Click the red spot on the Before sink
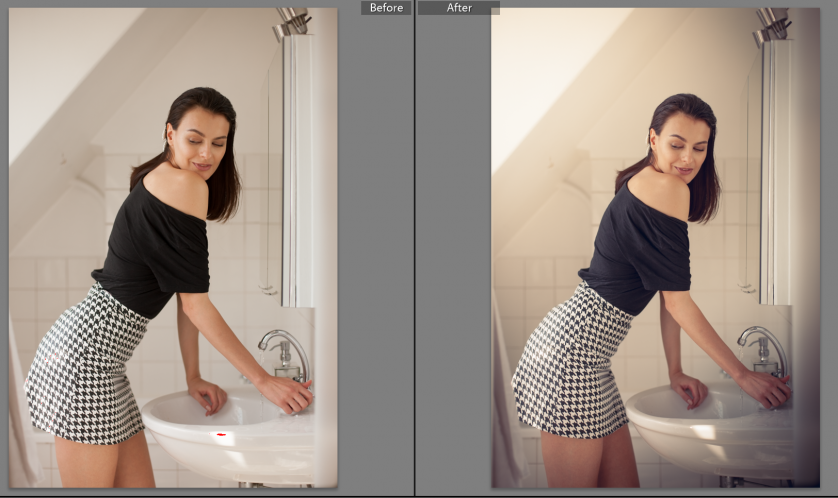The width and height of the screenshot is (838, 498). click(x=219, y=436)
